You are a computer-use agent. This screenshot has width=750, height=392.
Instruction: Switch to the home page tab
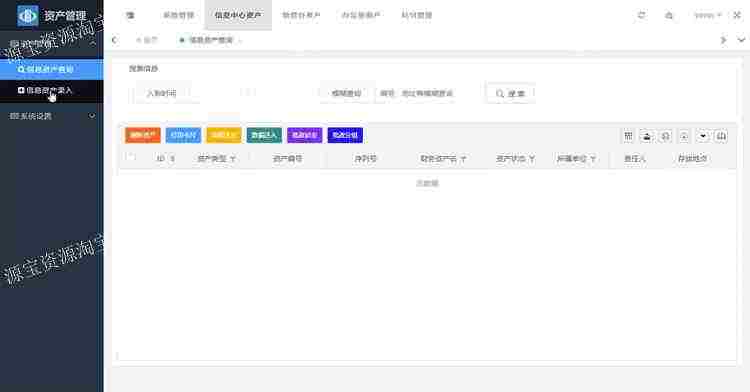147,40
